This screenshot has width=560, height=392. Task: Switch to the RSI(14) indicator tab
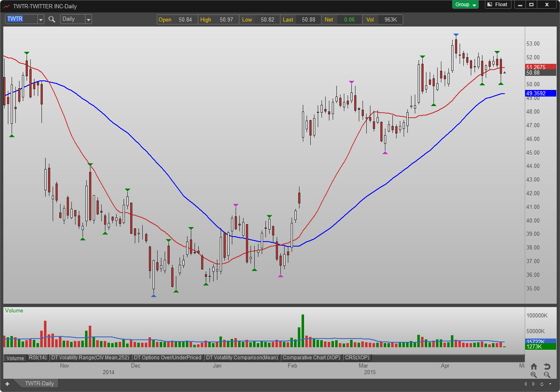pos(38,358)
